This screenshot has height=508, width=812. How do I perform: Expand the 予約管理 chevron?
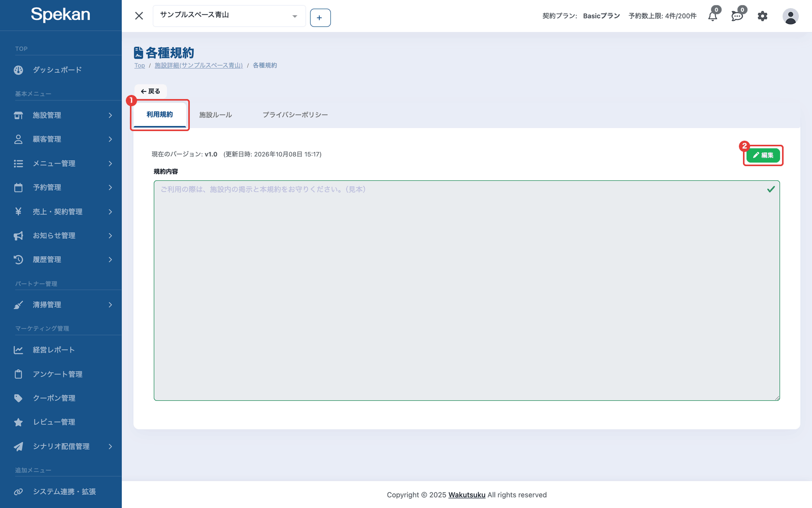[110, 187]
